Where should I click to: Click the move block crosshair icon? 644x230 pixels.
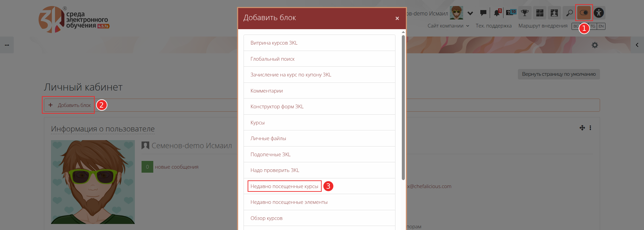click(582, 128)
